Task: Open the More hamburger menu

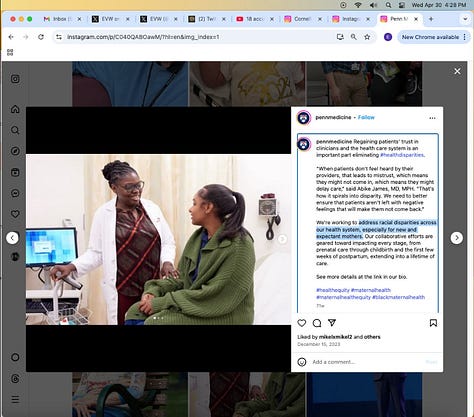Action: (x=15, y=399)
